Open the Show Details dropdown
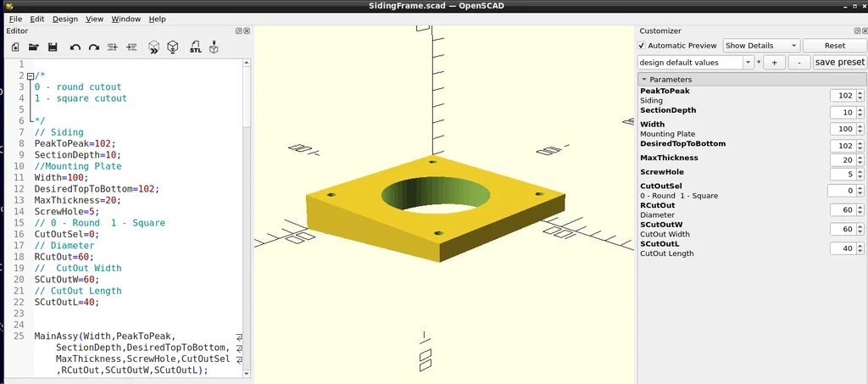The width and height of the screenshot is (868, 384). pos(761,46)
